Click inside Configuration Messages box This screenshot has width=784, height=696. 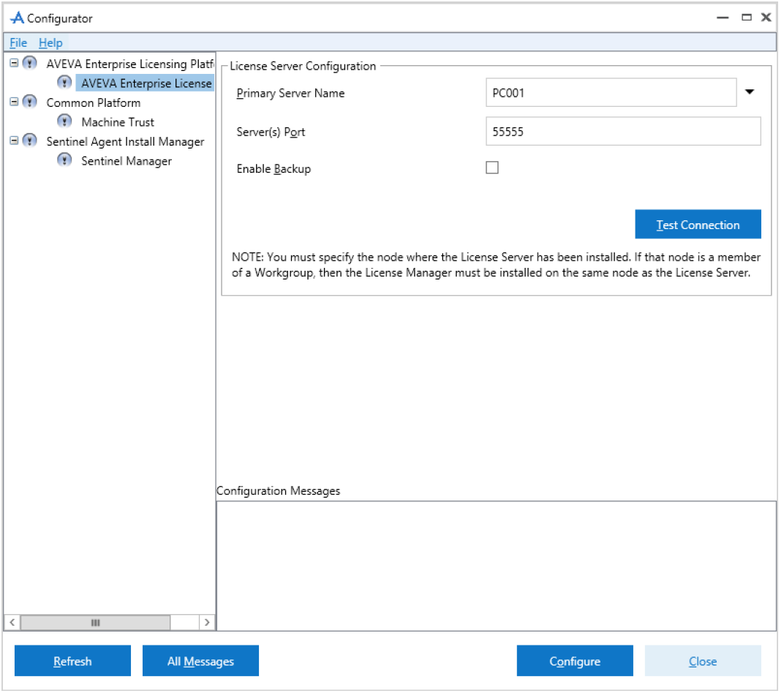tap(498, 567)
